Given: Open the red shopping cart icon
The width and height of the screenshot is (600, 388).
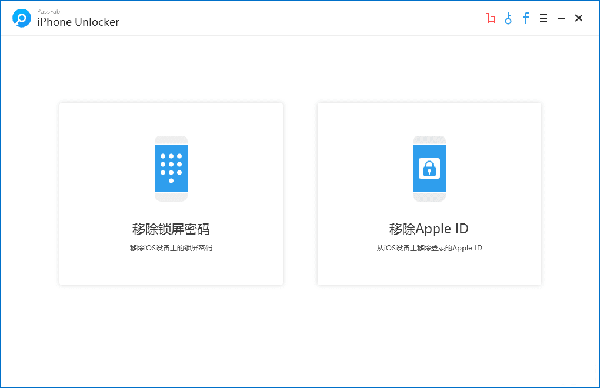Looking at the screenshot, I should (x=491, y=18).
